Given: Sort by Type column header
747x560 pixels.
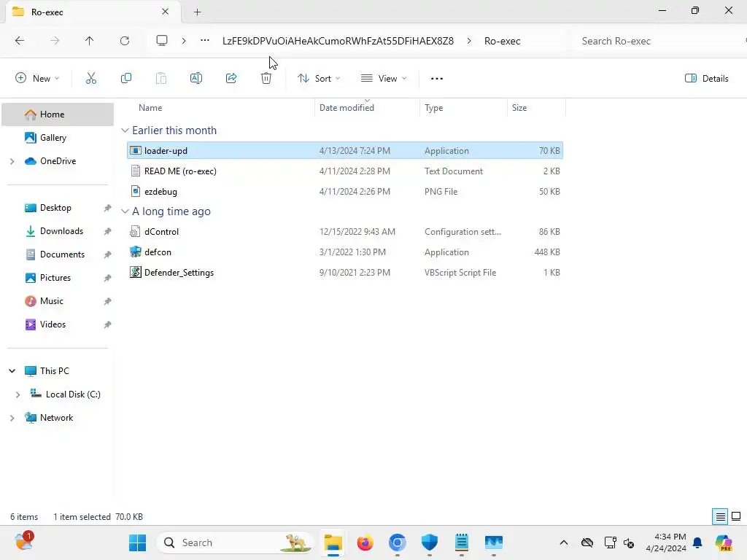Looking at the screenshot, I should [433, 108].
